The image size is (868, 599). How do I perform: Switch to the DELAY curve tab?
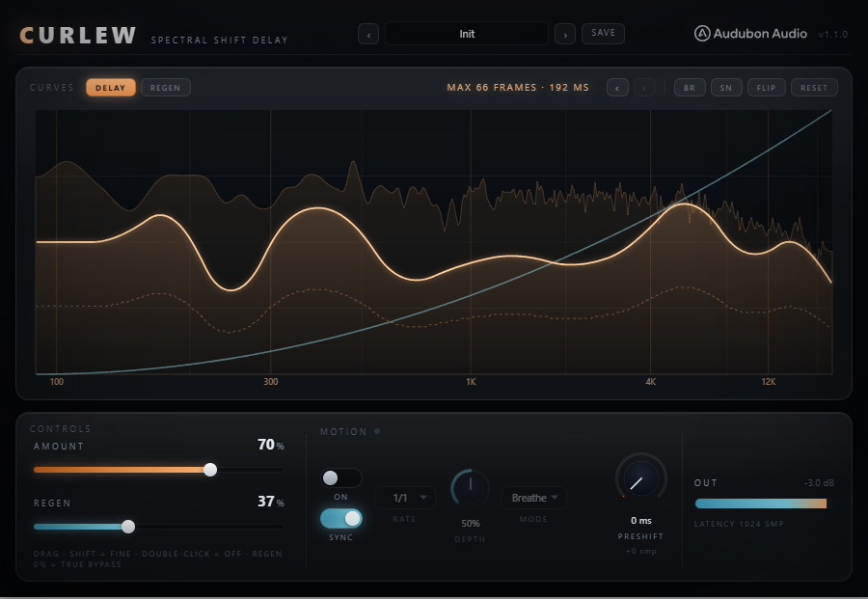coord(111,88)
